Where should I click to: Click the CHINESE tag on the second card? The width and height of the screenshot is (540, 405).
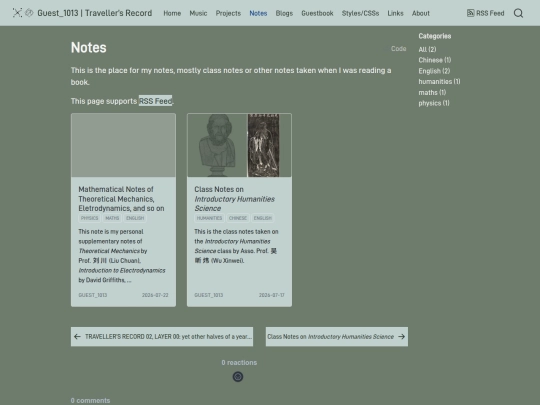(238, 218)
